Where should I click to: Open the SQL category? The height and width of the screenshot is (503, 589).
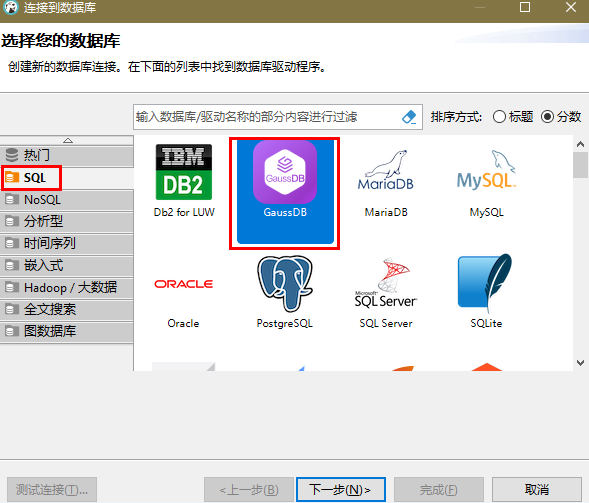(66, 177)
